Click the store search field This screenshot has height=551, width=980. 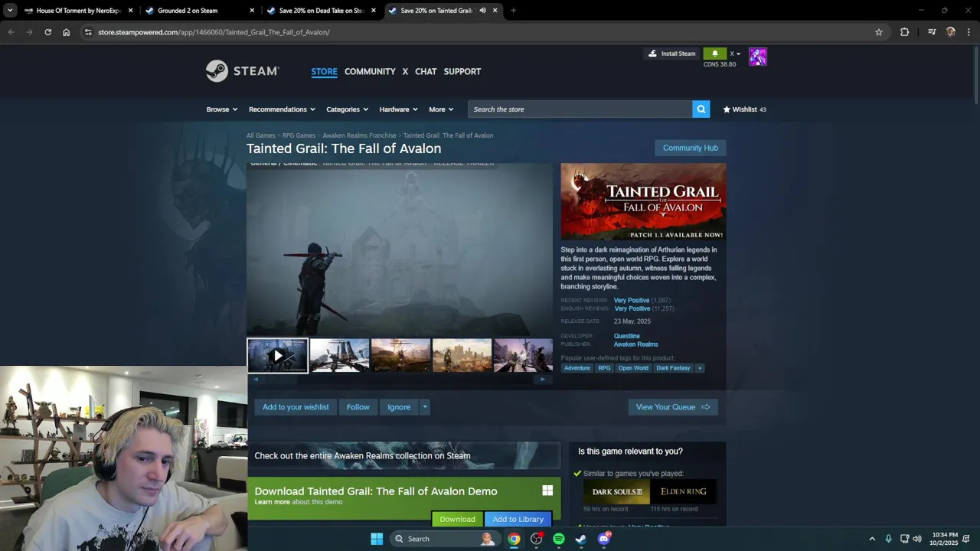580,109
